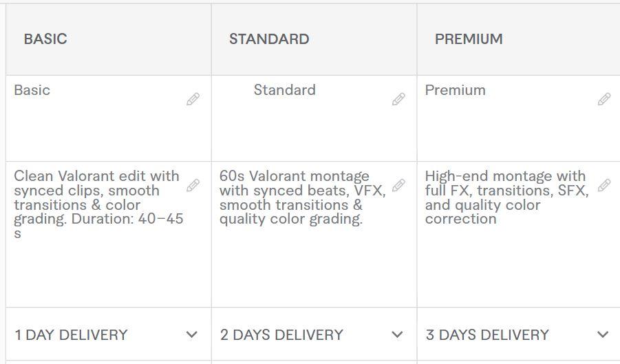The image size is (620, 364).
Task: Click the pencil icon beside Basic package name
Action: [x=193, y=100]
